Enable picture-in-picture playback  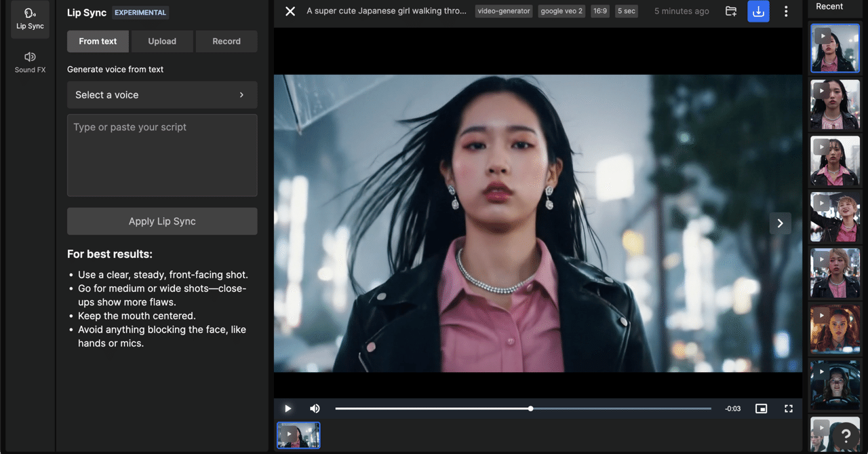point(761,408)
